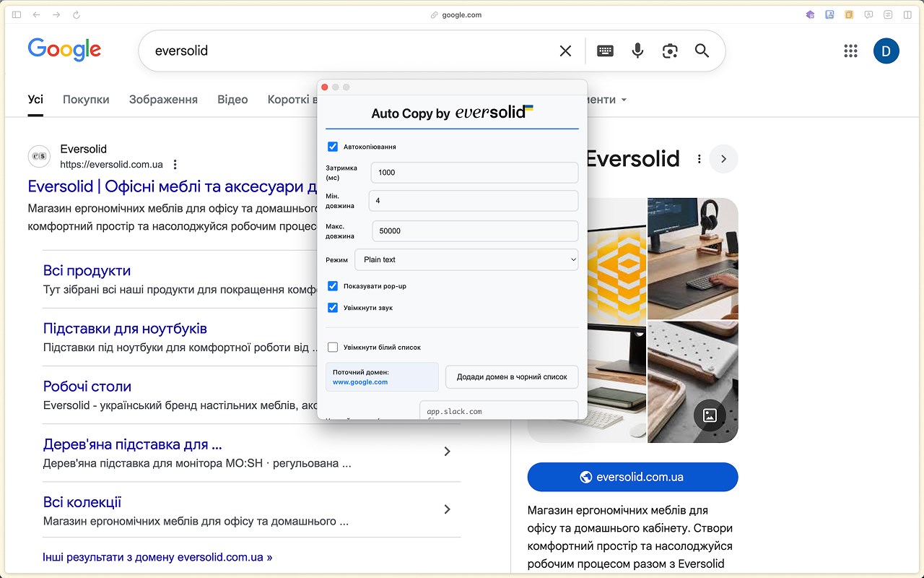
Task: Open the Робочі столи sitelink
Action: click(87, 386)
